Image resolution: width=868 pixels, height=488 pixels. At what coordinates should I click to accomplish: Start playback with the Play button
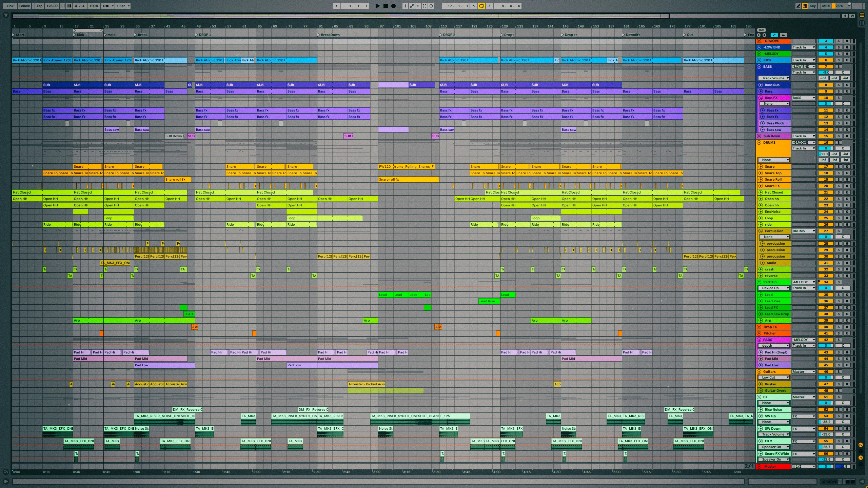coord(378,6)
